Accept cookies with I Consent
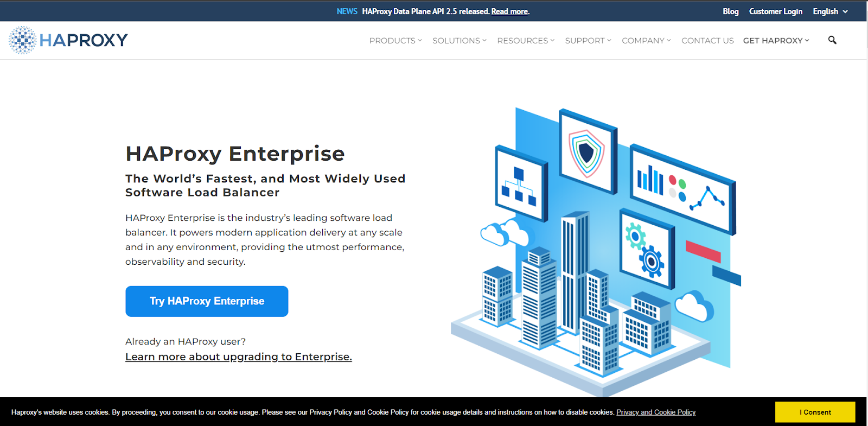The height and width of the screenshot is (426, 868). [x=815, y=412]
